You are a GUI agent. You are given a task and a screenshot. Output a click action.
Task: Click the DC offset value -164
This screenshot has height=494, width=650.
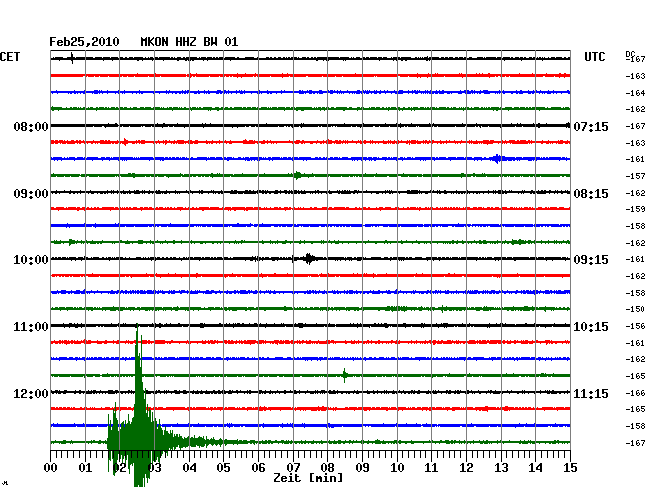click(635, 93)
